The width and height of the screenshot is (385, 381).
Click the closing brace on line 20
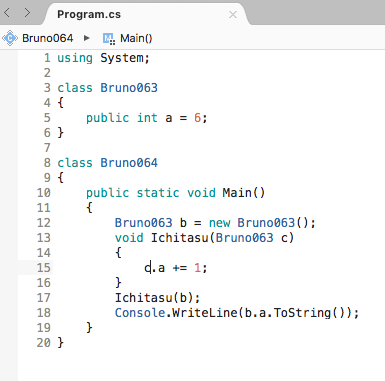point(60,343)
